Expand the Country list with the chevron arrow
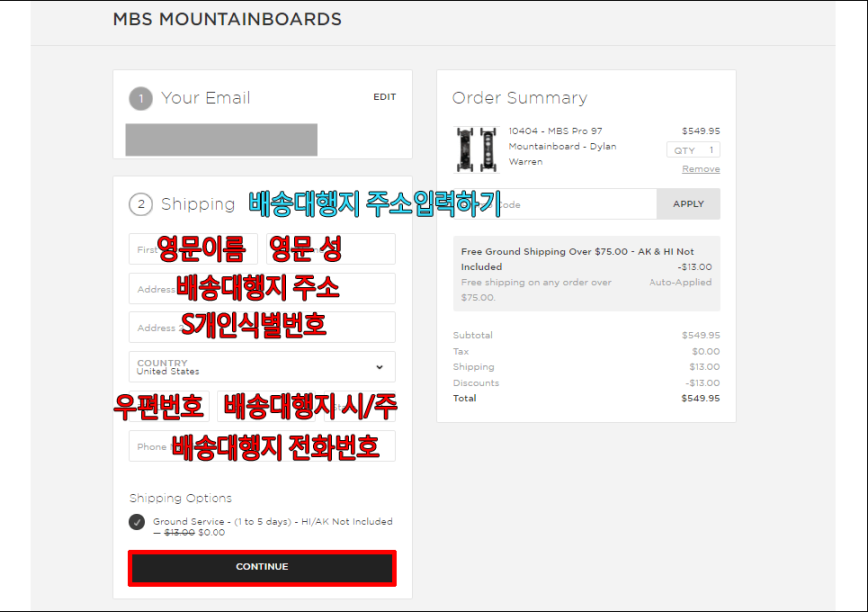 (x=380, y=367)
